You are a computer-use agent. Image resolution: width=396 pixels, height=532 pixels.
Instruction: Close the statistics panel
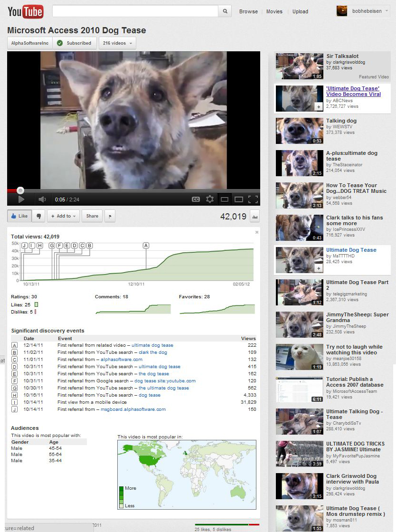257,232
